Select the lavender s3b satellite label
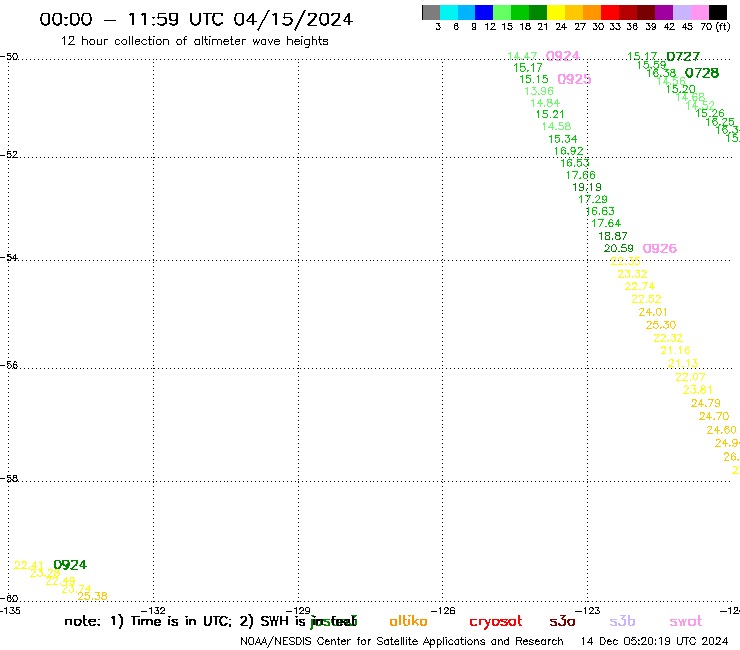The height and width of the screenshot is (650, 740). [622, 621]
